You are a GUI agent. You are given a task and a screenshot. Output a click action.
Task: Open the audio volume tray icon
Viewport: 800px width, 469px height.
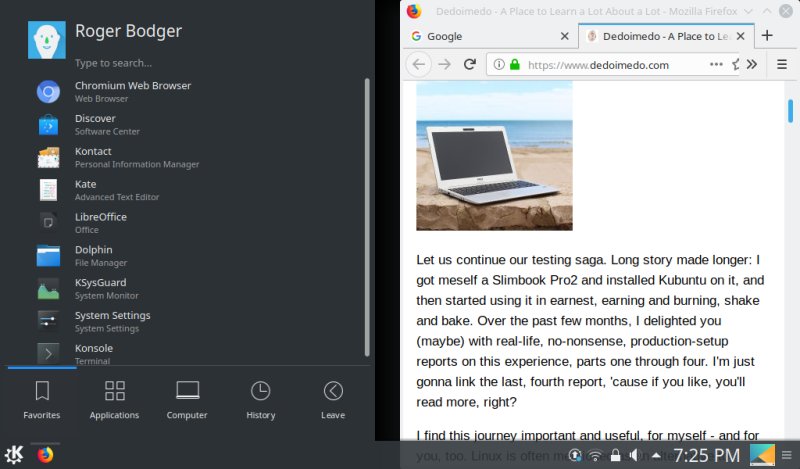635,455
